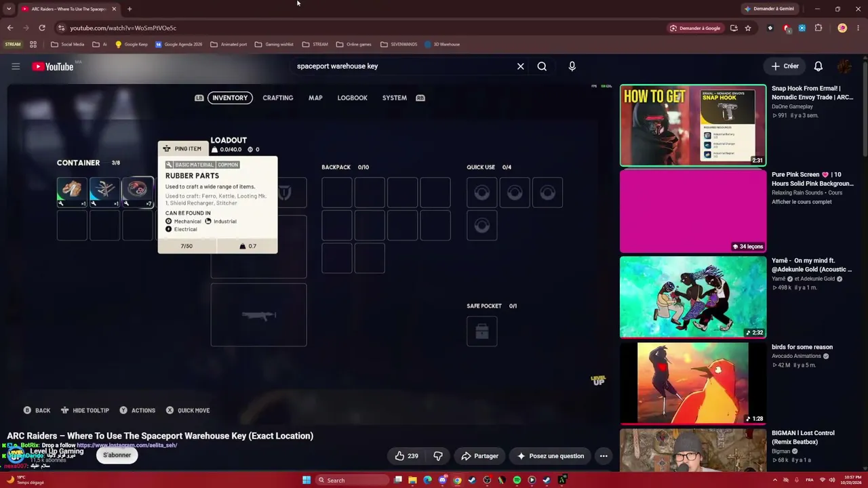This screenshot has width=868, height=488.
Task: Clear the YouTube search query
Action: pos(520,66)
